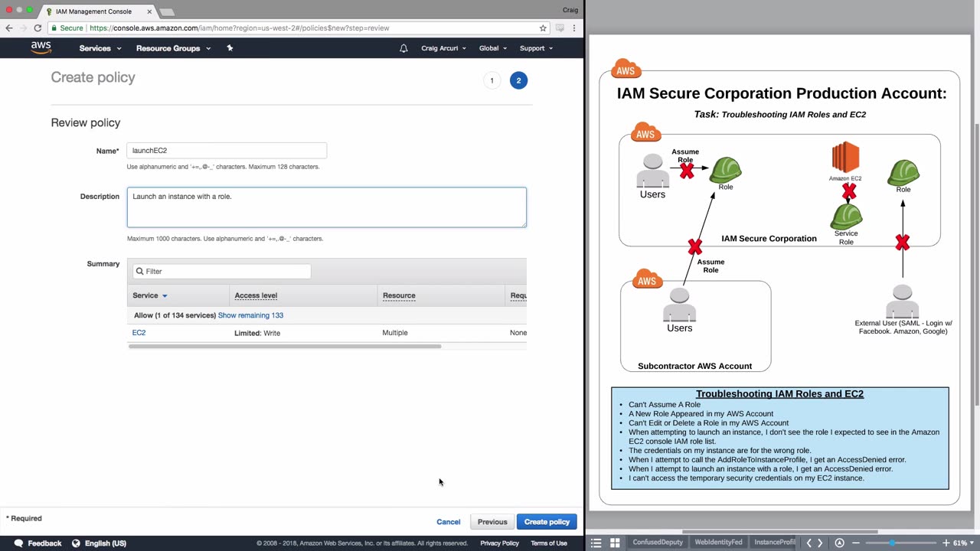Switch to the ConfusedDeputy page tab
This screenshot has width=980, height=551.
click(658, 543)
